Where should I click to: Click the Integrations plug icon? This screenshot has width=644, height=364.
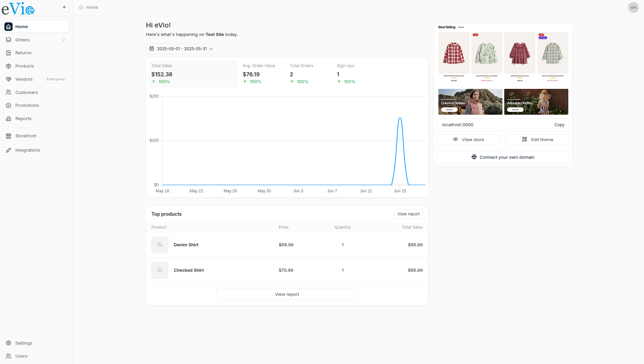(8, 150)
